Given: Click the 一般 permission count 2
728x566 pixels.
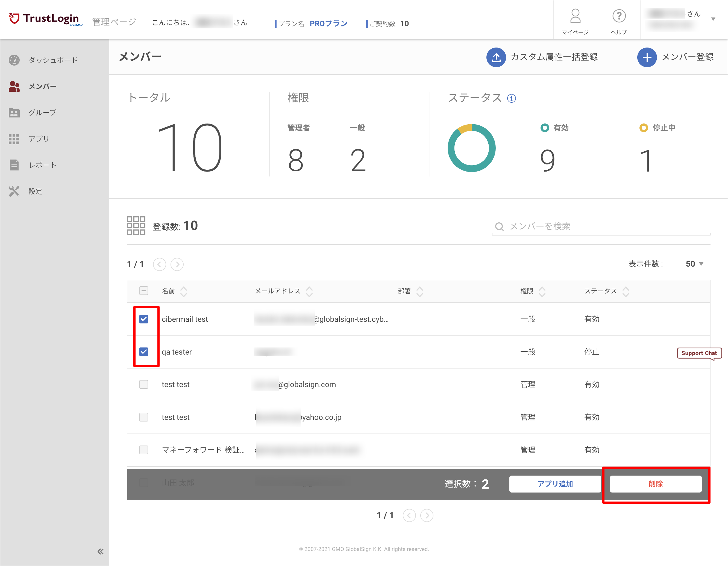Looking at the screenshot, I should point(358,161).
